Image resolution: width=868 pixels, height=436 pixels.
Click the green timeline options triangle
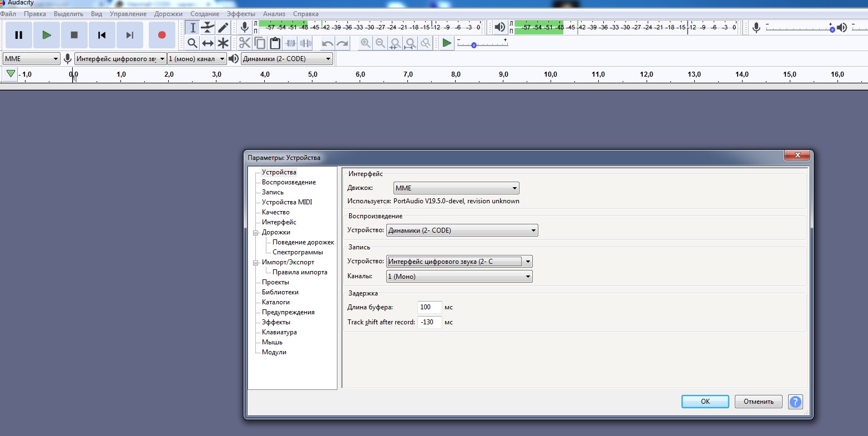(11, 74)
